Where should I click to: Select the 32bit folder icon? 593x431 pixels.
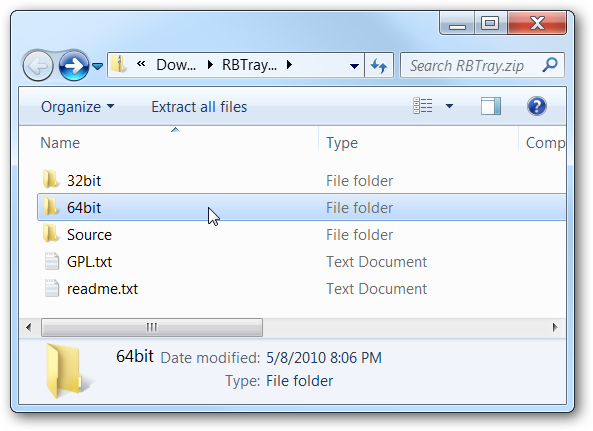click(x=50, y=179)
